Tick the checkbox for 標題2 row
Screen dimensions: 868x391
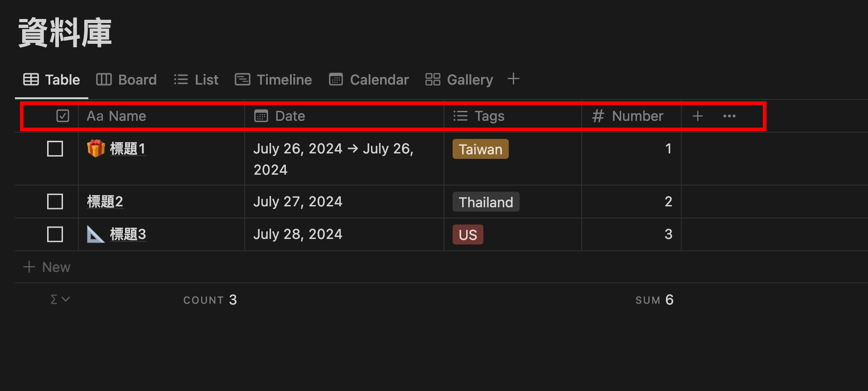(x=55, y=201)
